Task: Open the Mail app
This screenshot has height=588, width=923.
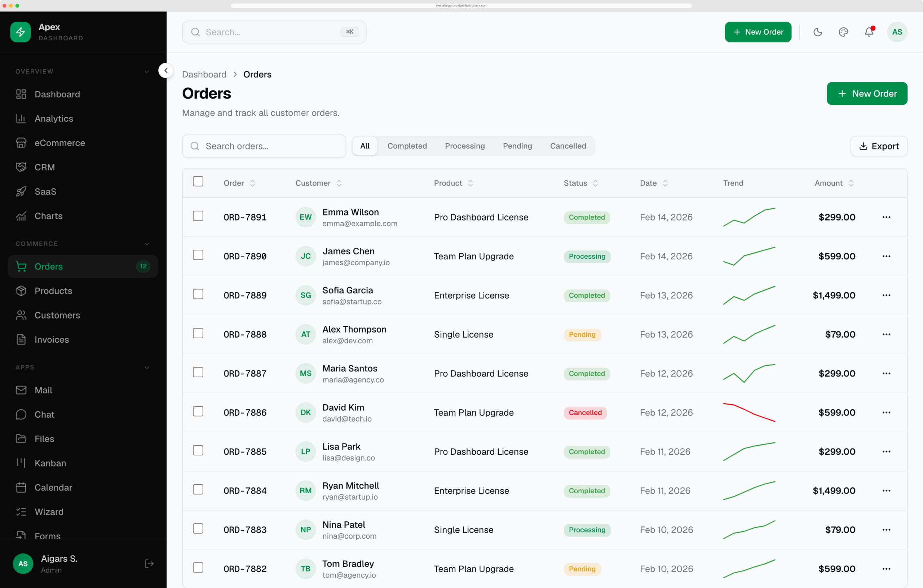Action: click(x=83, y=390)
